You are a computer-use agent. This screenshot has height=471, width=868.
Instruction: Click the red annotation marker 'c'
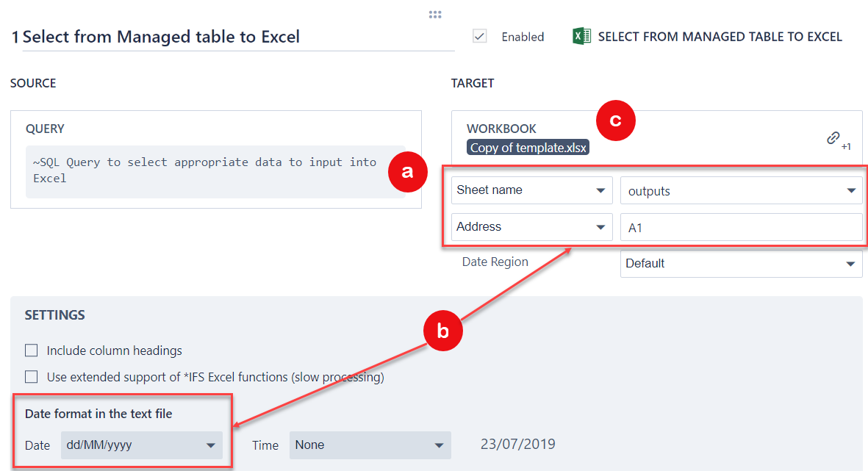pos(615,121)
